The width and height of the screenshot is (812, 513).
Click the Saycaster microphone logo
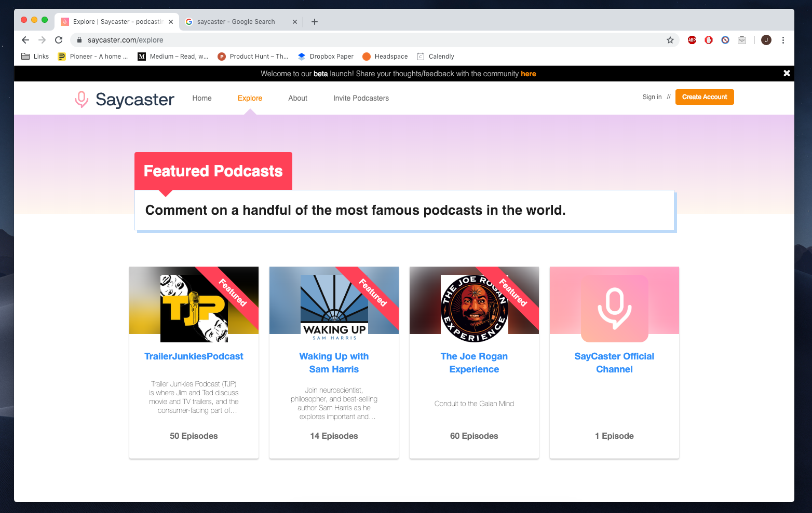point(82,99)
